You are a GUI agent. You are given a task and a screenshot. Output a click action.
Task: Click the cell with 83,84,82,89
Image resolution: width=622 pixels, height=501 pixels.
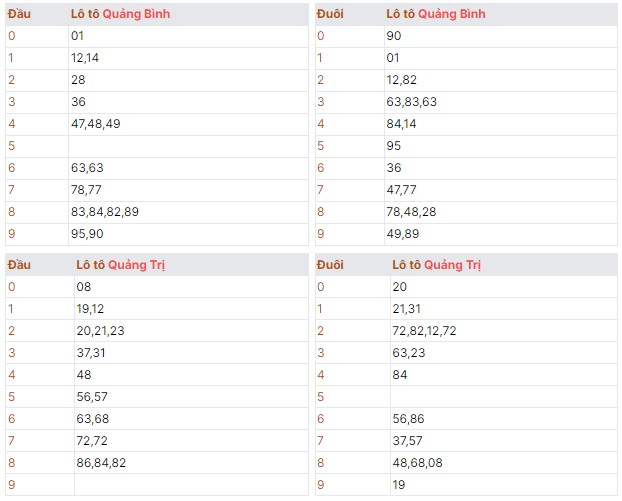[x=105, y=212]
